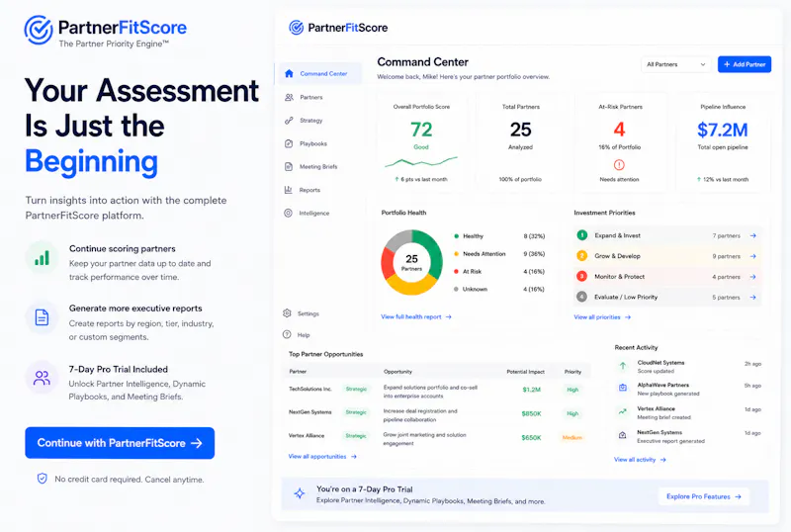Click the shield check icon near No credit card
This screenshot has height=532, width=791.
(x=43, y=478)
